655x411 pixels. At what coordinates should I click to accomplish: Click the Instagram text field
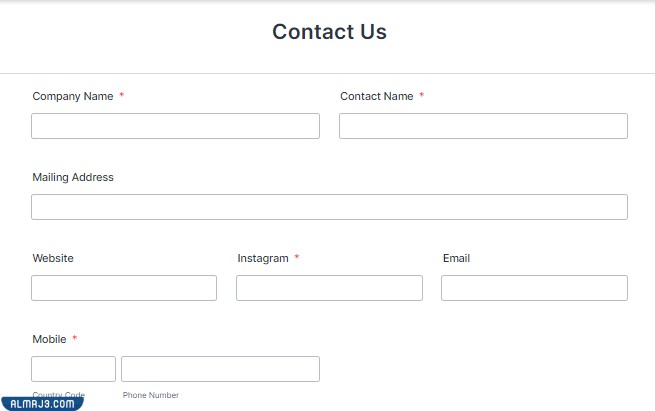329,288
